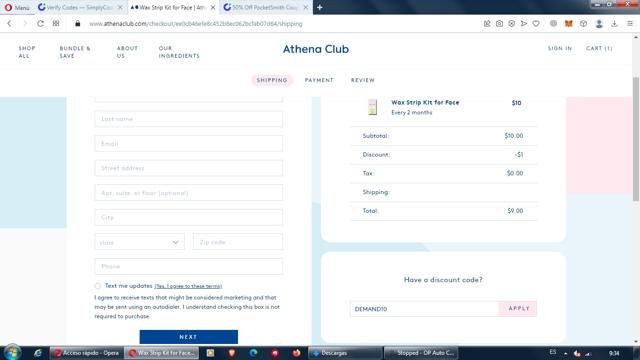Click the Last name field
Image resolution: width=640 pixels, height=360 pixels.
189,119
